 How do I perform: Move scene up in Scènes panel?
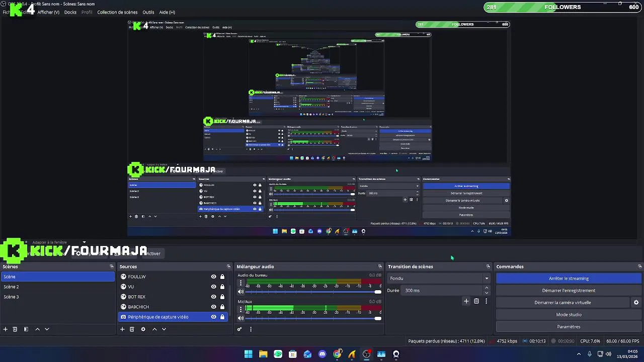[x=37, y=329]
